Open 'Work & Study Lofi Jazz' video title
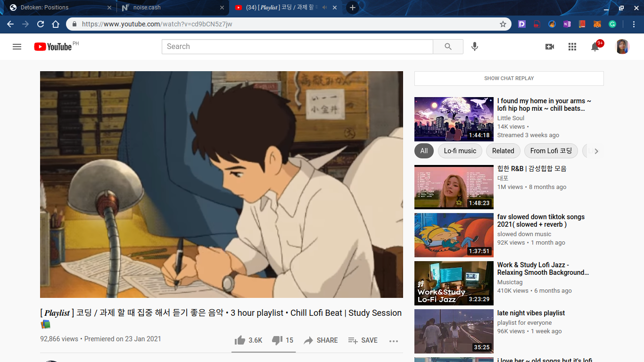The height and width of the screenshot is (362, 644). pyautogui.click(x=543, y=269)
